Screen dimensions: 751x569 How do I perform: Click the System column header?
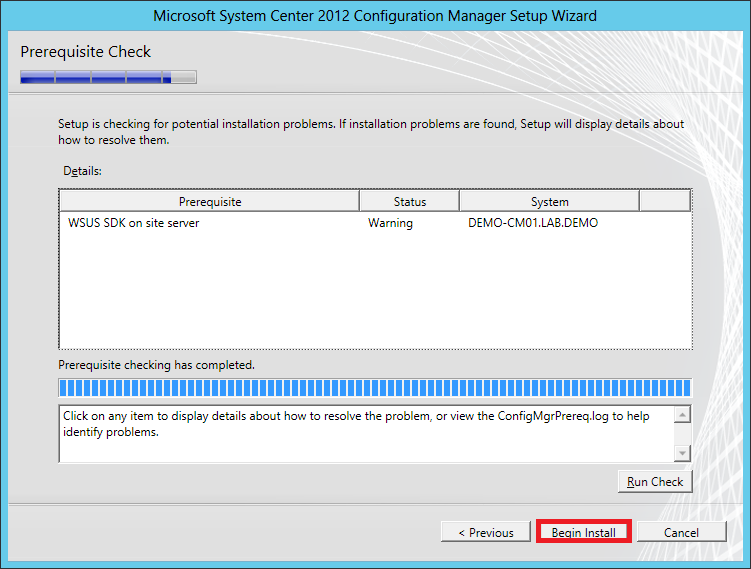[549, 201]
